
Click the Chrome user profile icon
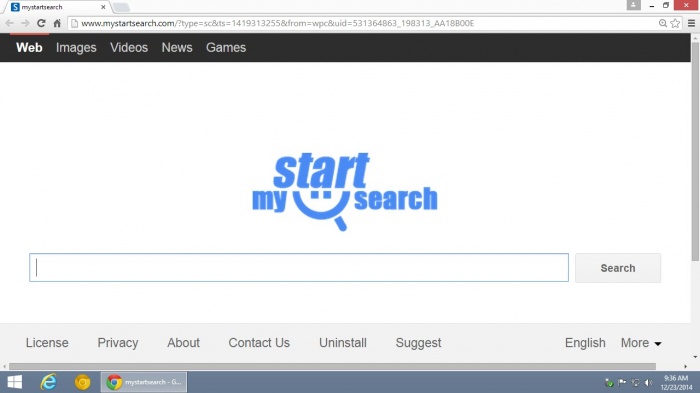633,5
